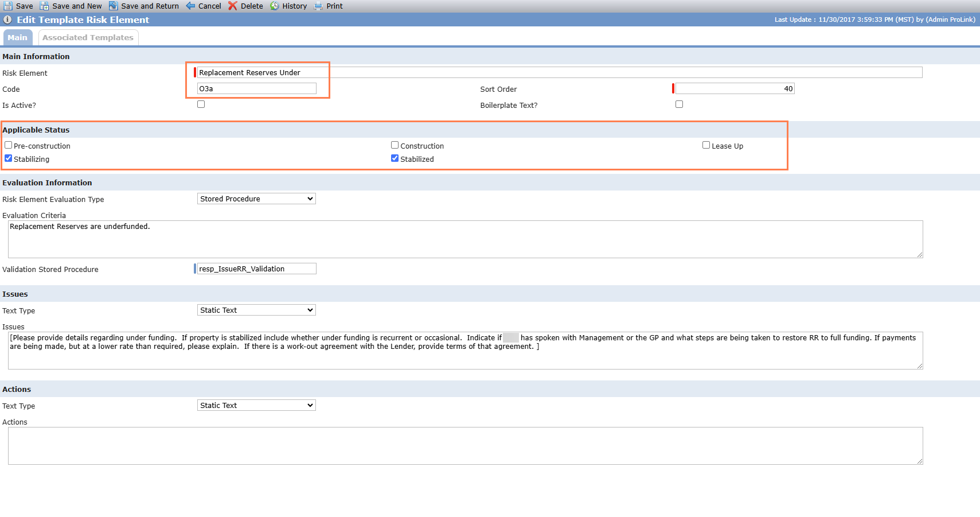Viewport: 980px width, 517px height.
Task: Click the Stabilizing label text
Action: pyautogui.click(x=32, y=159)
